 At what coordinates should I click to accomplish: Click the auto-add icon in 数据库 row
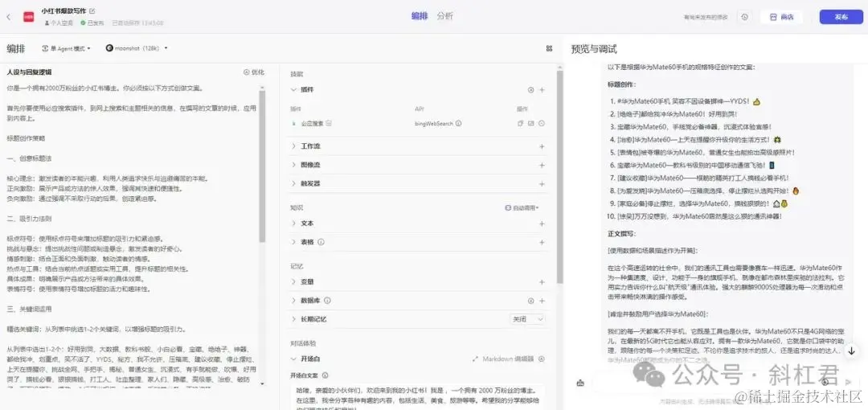click(531, 301)
